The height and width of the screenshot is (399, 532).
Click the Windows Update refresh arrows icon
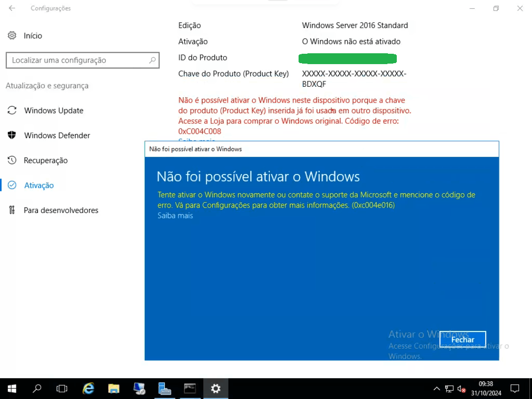(12, 110)
